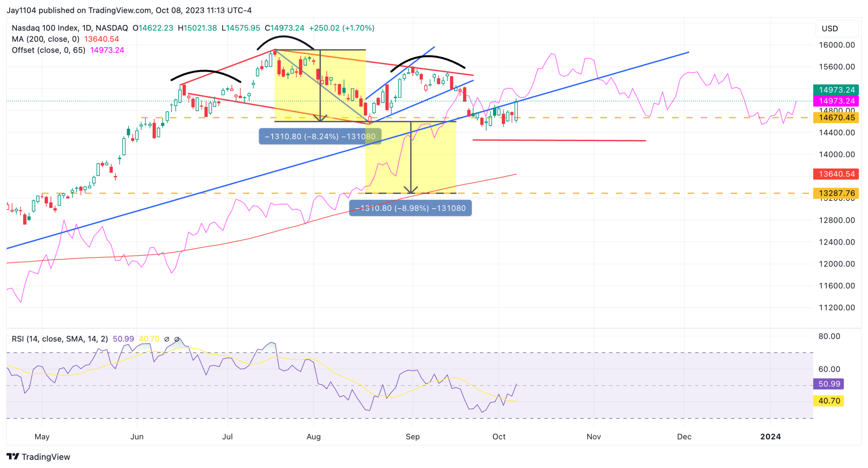Click the first ∅ symbol in RSI legend
The width and height of the screenshot is (868, 468).
click(166, 339)
